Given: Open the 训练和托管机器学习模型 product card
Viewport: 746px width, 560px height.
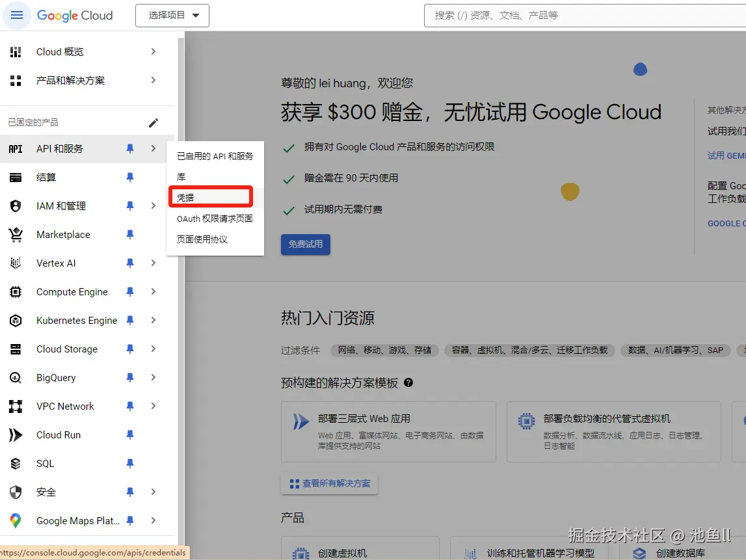Looking at the screenshot, I should (x=530, y=548).
